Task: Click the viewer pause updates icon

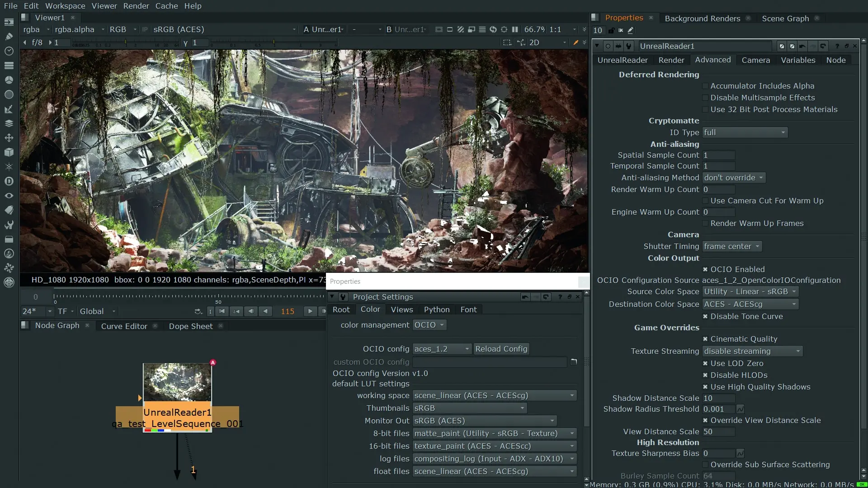Action: [x=515, y=29]
